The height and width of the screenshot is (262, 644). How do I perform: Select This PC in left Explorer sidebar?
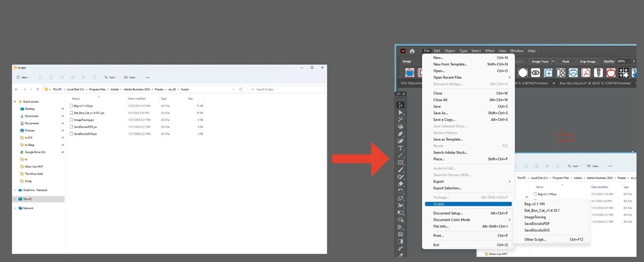(x=39, y=199)
